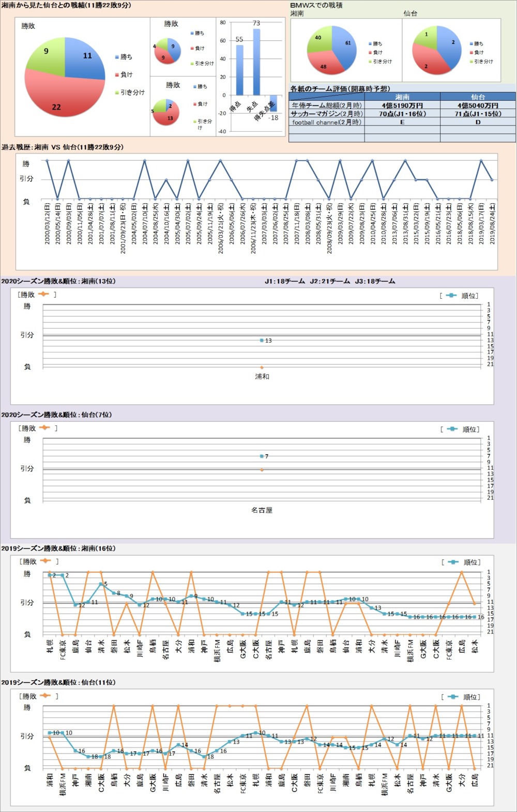517x812 pixels.
Task: Click the football channel(2月時) row label
Action: [327, 122]
